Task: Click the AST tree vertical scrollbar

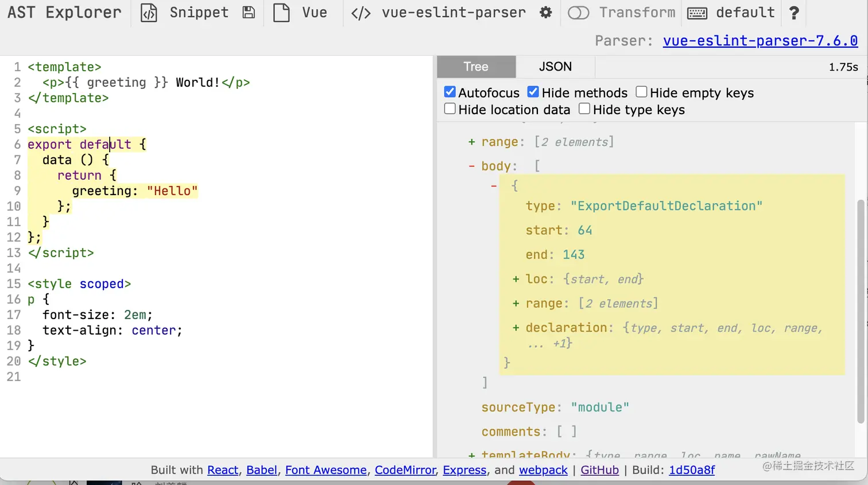Action: (x=860, y=310)
